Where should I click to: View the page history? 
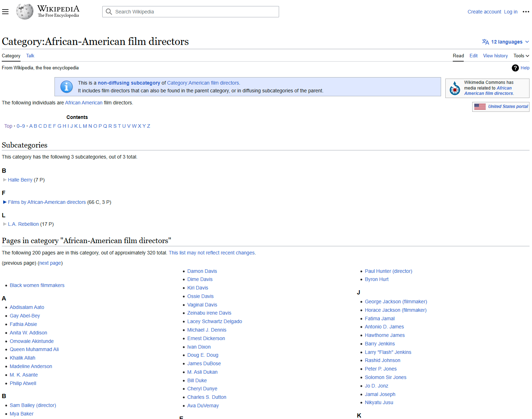495,56
